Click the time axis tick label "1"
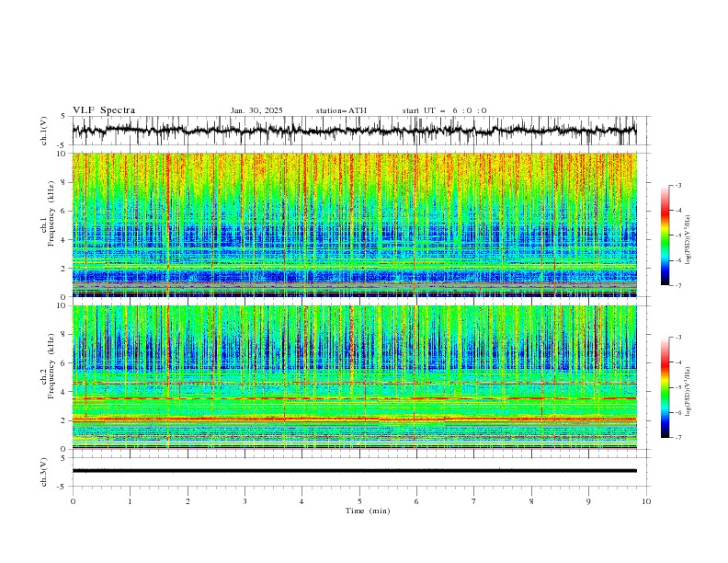The width and height of the screenshot is (728, 563). coord(130,501)
